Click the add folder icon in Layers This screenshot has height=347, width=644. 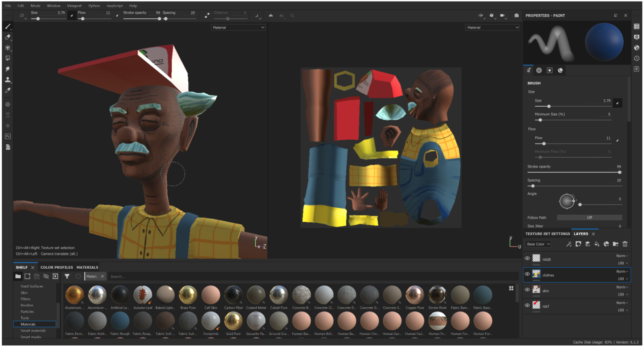(615, 244)
